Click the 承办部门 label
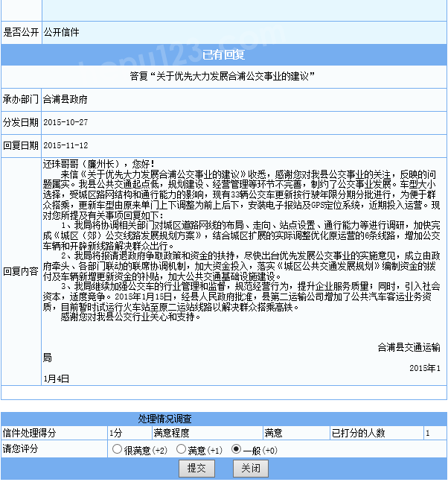 (x=21, y=99)
